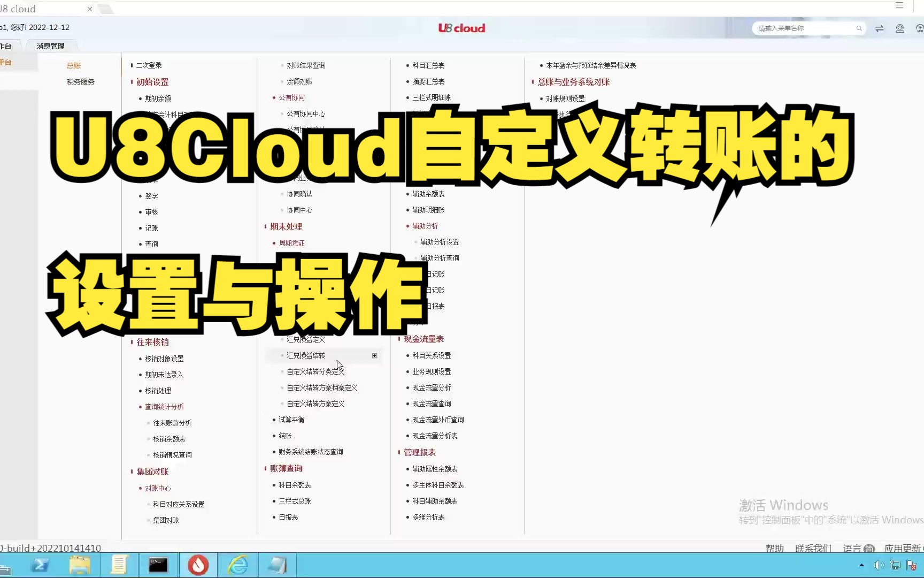924x578 pixels.
Task: Open 协同确认
Action: click(299, 194)
